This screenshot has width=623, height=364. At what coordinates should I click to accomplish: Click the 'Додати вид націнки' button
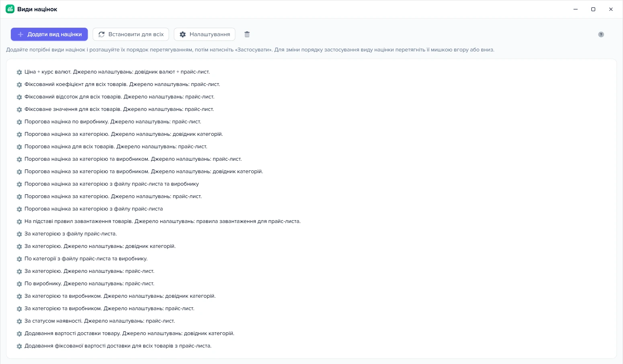(49, 35)
